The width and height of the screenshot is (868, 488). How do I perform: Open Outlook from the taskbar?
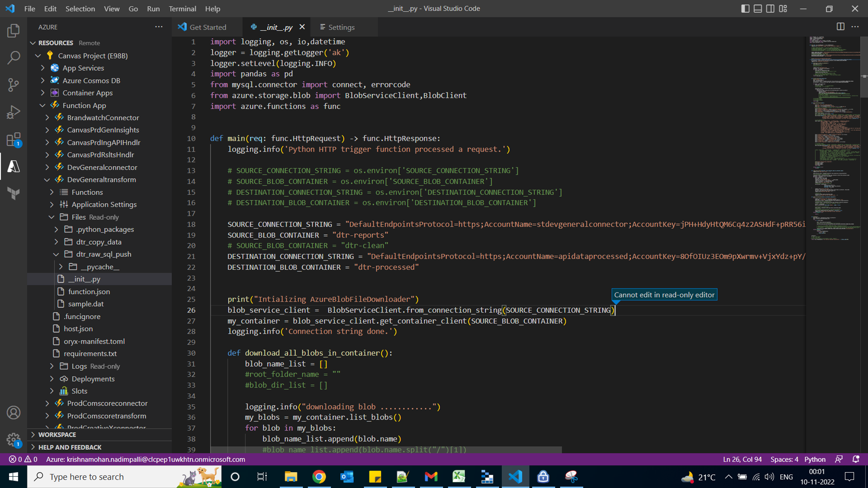click(x=347, y=477)
